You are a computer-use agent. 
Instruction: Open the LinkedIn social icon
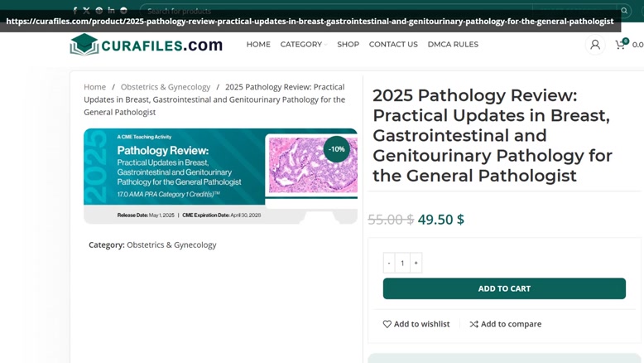tap(111, 10)
